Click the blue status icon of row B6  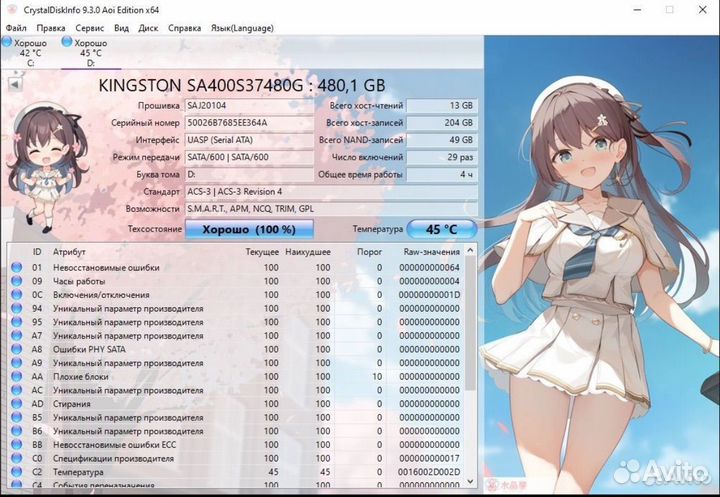point(17,431)
